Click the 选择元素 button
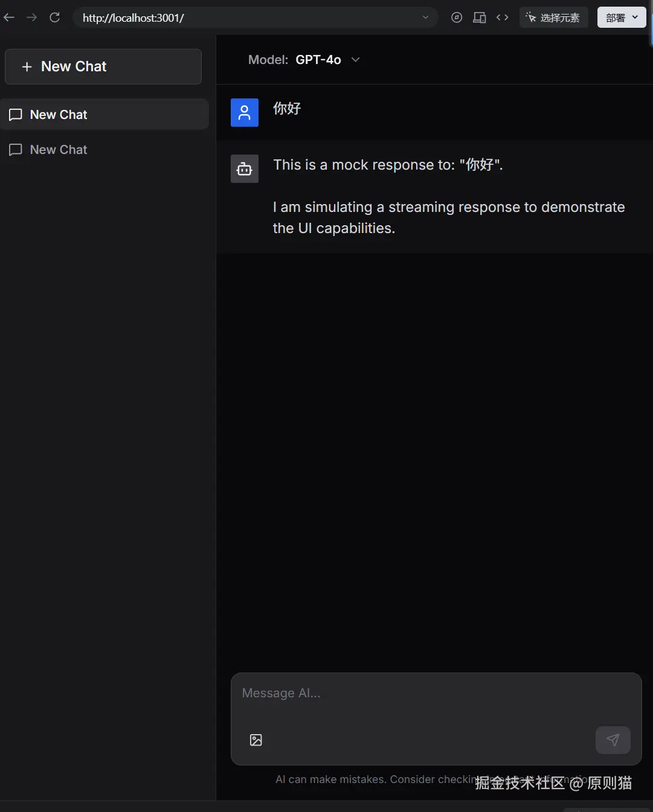This screenshot has height=812, width=653. coord(553,18)
